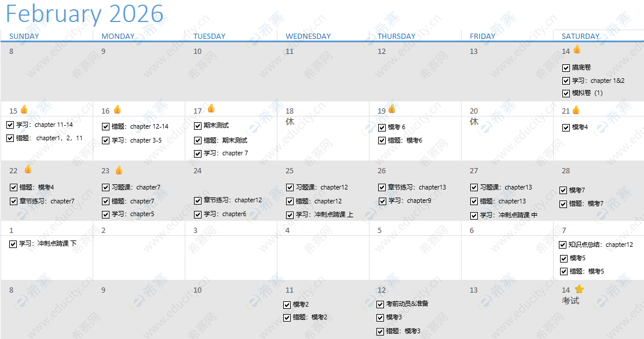Screen dimensions: 644x339
Task: Toggle the 模拟卷 (1) checkbox
Action: tap(566, 93)
